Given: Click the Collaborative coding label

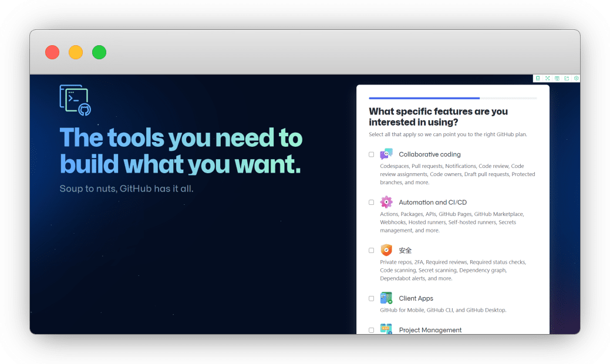Looking at the screenshot, I should click(x=429, y=154).
